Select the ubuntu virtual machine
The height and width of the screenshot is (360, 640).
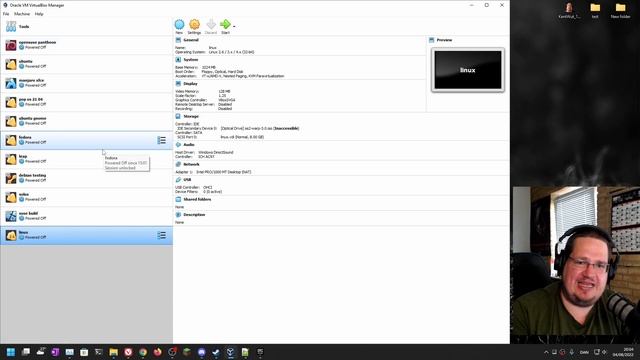pos(87,64)
